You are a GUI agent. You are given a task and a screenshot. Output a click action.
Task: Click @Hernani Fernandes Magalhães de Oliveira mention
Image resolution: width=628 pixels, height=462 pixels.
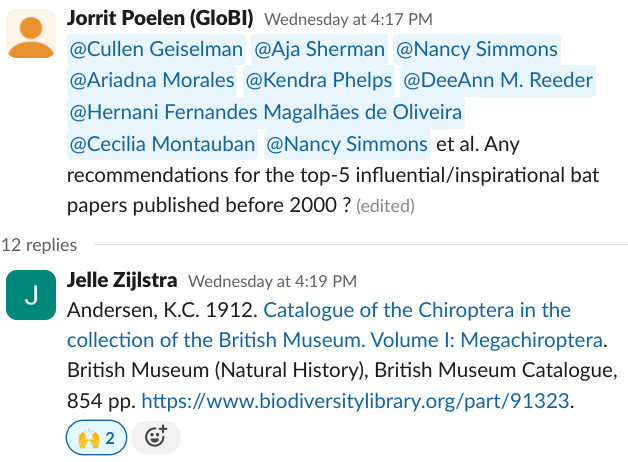(x=265, y=113)
